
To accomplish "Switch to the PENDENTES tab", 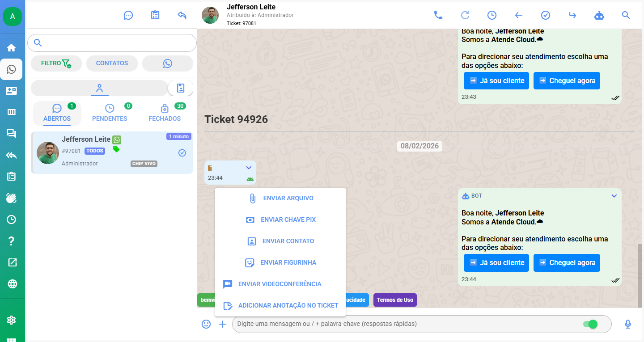I will [110, 113].
